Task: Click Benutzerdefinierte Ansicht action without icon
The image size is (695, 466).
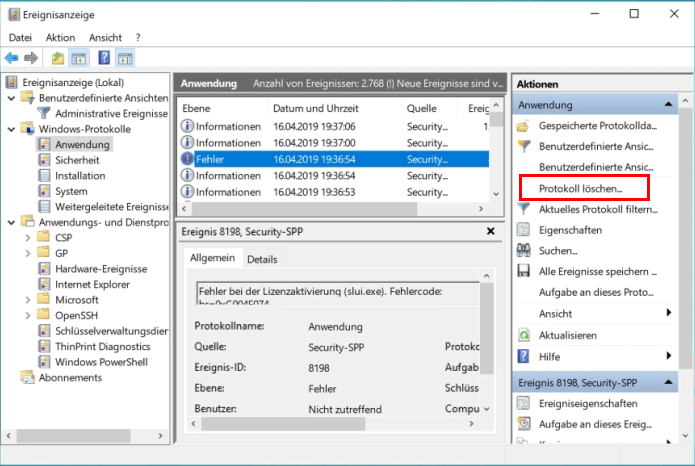Action: pos(596,167)
